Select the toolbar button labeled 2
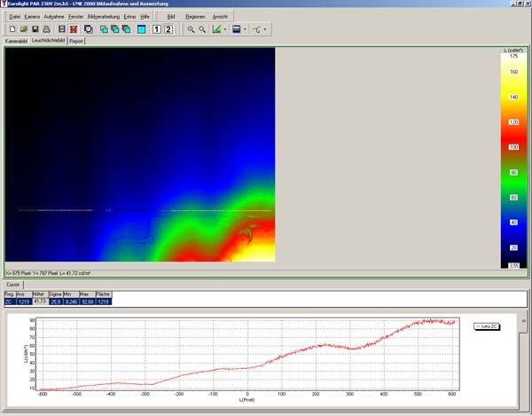The width and height of the screenshot is (532, 416). pos(169,29)
